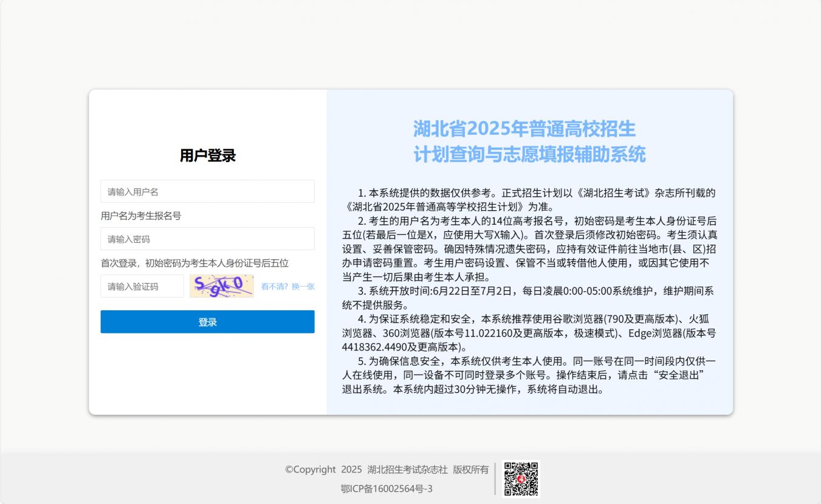The image size is (821, 504).
Task: Click '湖北招生考试杂志社' in the footer
Action: [x=407, y=469]
